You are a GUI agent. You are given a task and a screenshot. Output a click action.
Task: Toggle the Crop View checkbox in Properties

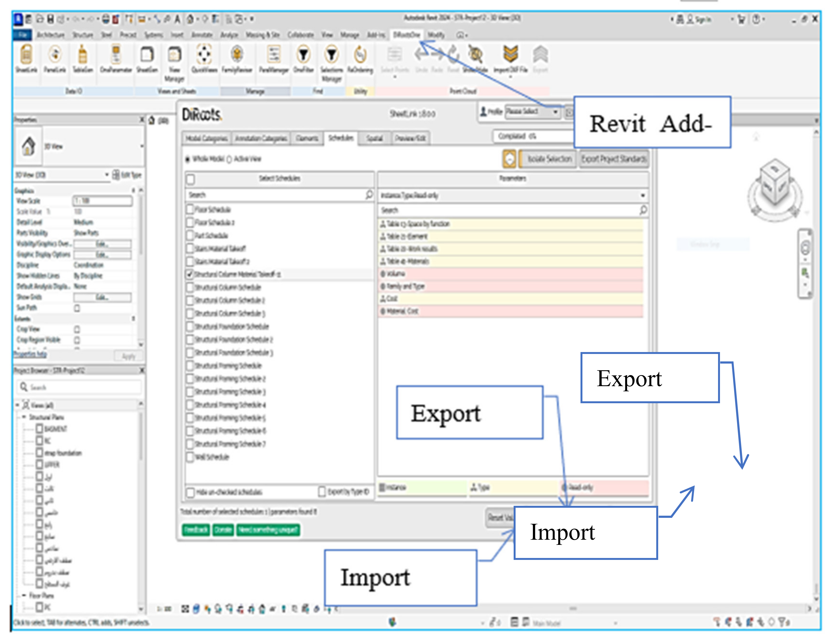(x=77, y=329)
